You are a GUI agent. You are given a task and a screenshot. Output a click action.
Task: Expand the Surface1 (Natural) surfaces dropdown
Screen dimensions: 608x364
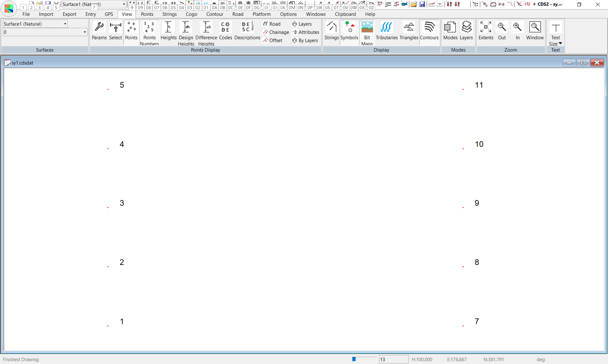point(65,24)
